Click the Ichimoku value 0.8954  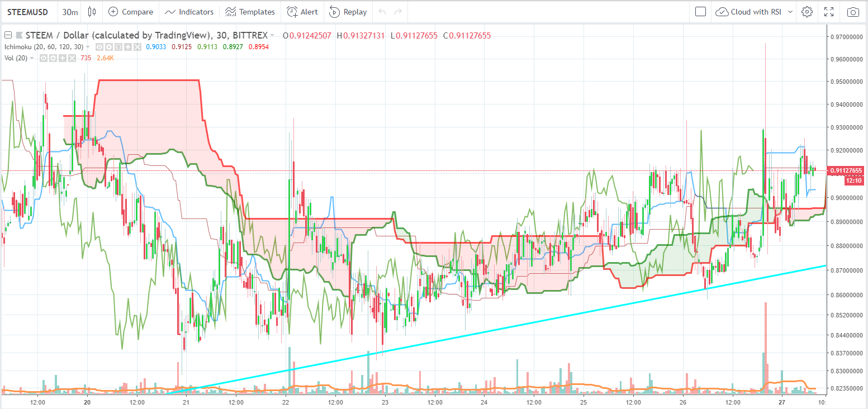[259, 47]
